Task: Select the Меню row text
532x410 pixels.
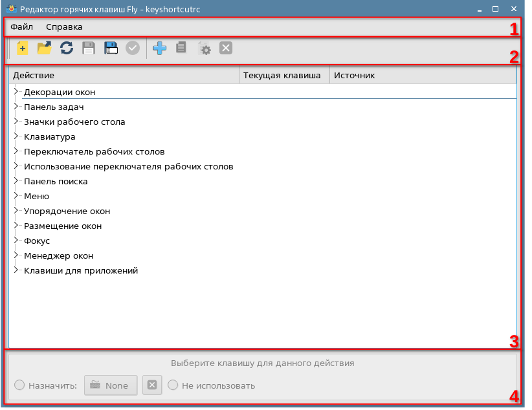Action: tap(36, 197)
